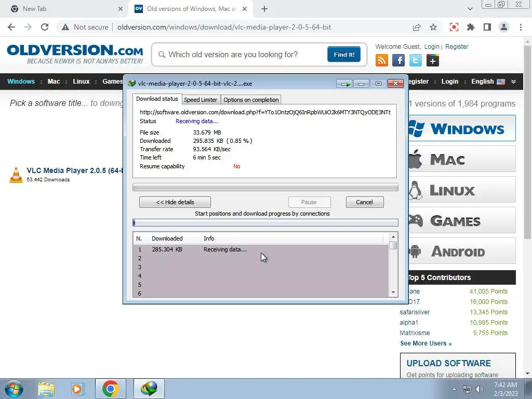Open Windows Explorer from the taskbar
Viewport: 532px width, 399px height.
coord(46,389)
